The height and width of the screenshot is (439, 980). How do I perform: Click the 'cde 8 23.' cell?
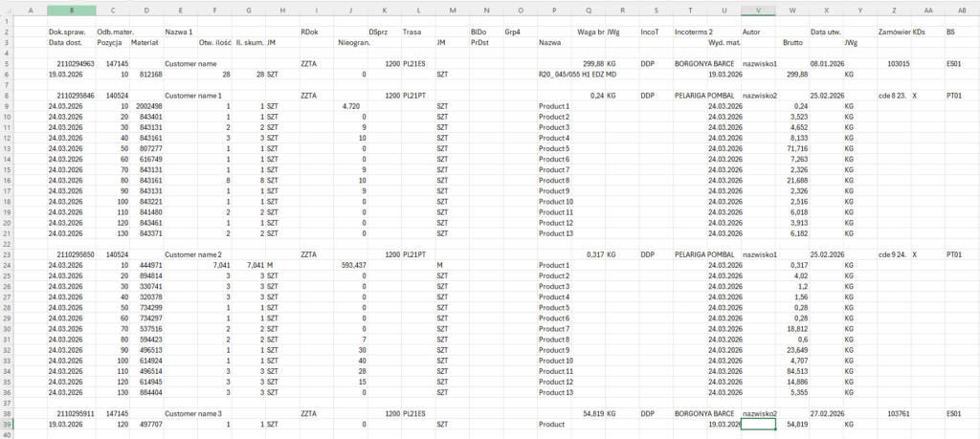pos(894,96)
